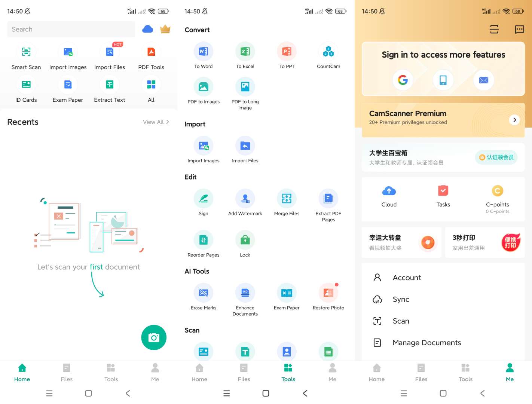
Task: Open Account settings
Action: pyautogui.click(x=443, y=278)
